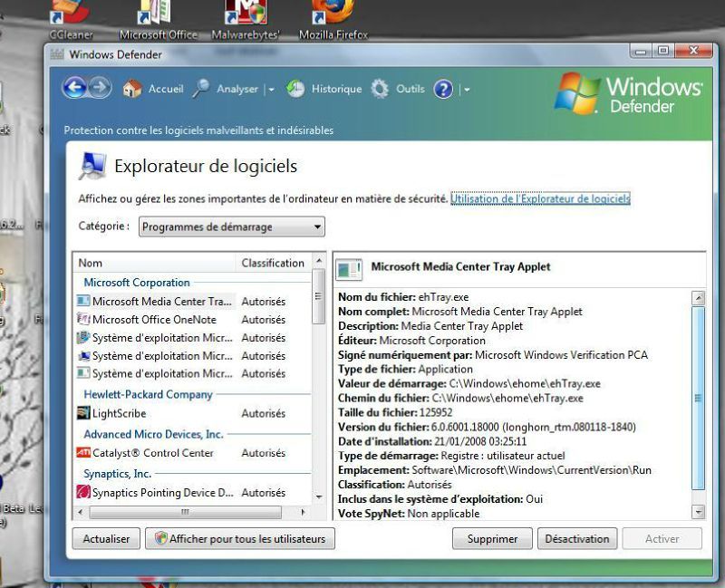Sort list by the Nom column header
725x588 pixels.
pos(154,263)
